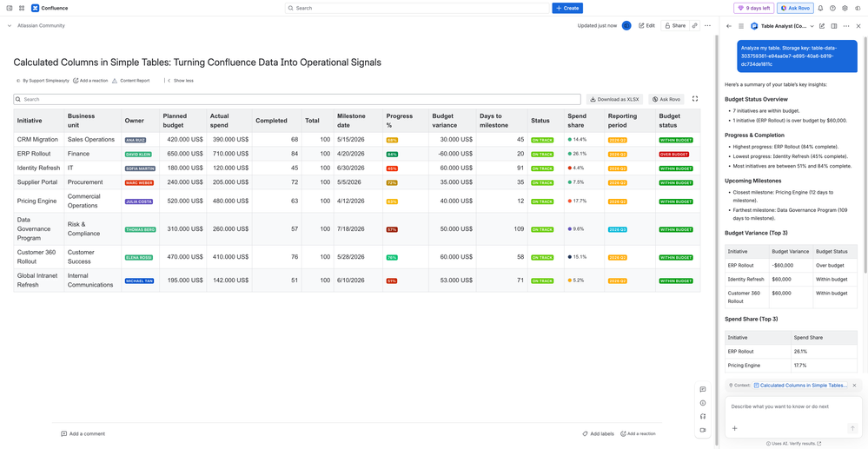Expand the Atlassian Community breadcrumb chevron
Viewport: 868px width, 449px height.
(x=10, y=26)
